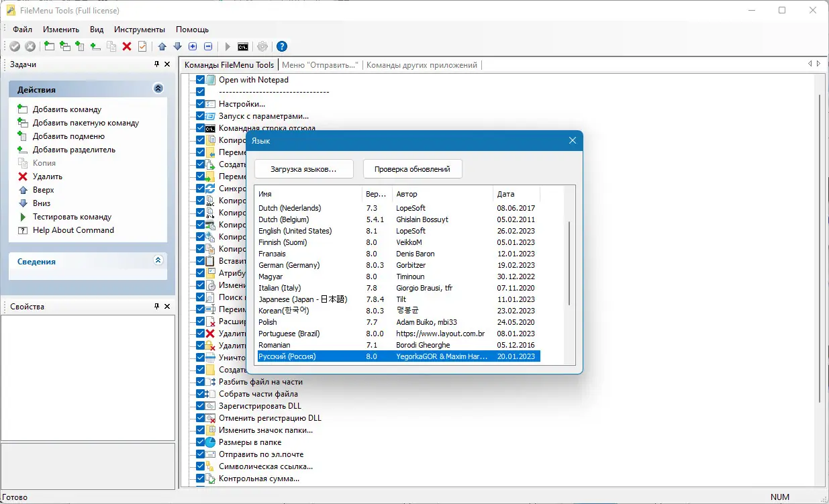Click the blue Help question mark icon

282,46
